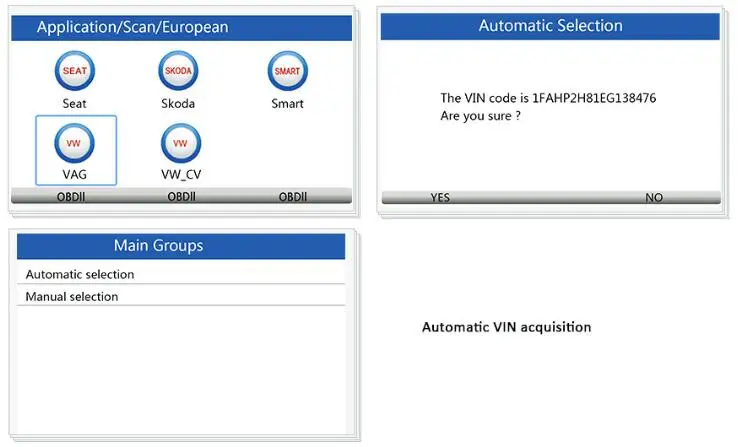The height and width of the screenshot is (447, 738).
Task: Confirm the VIN code with YES
Action: (x=440, y=198)
